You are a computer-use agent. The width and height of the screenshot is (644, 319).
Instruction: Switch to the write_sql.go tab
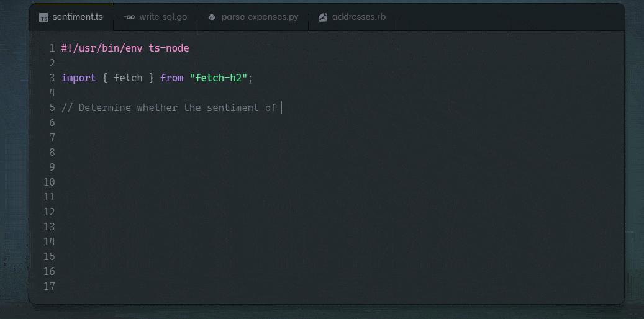[x=156, y=17]
